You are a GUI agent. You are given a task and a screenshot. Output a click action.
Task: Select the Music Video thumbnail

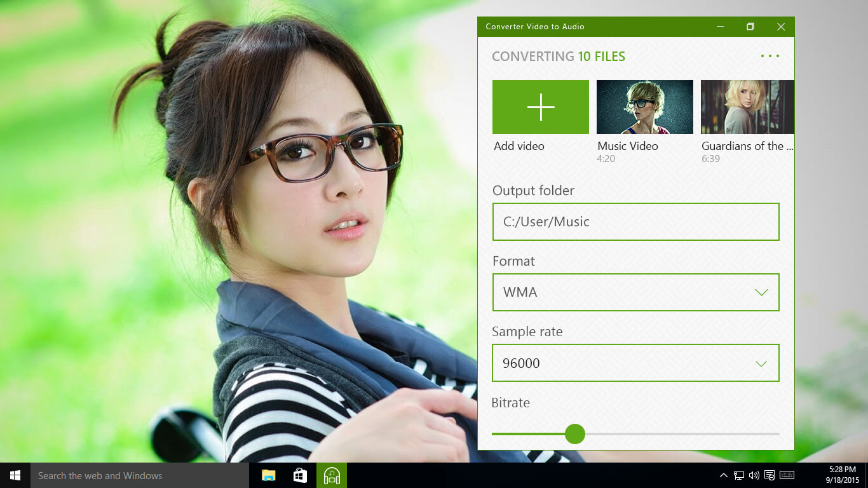[645, 107]
